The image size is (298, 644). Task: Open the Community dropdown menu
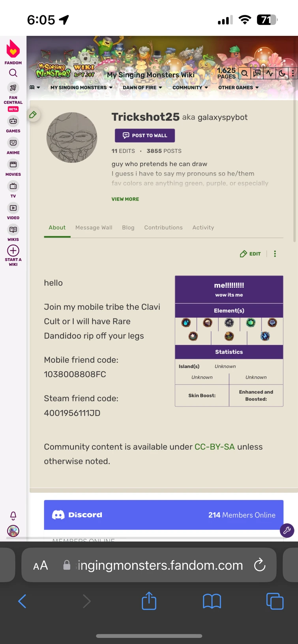click(x=190, y=87)
